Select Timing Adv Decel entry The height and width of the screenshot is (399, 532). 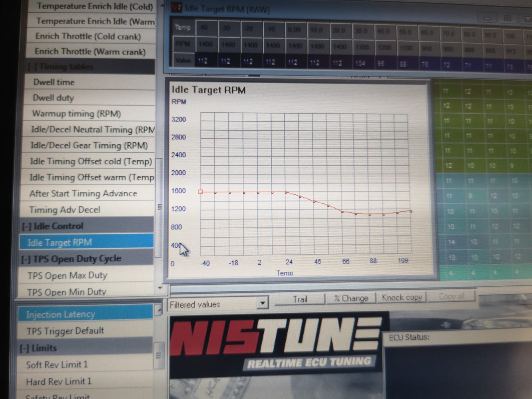point(87,209)
